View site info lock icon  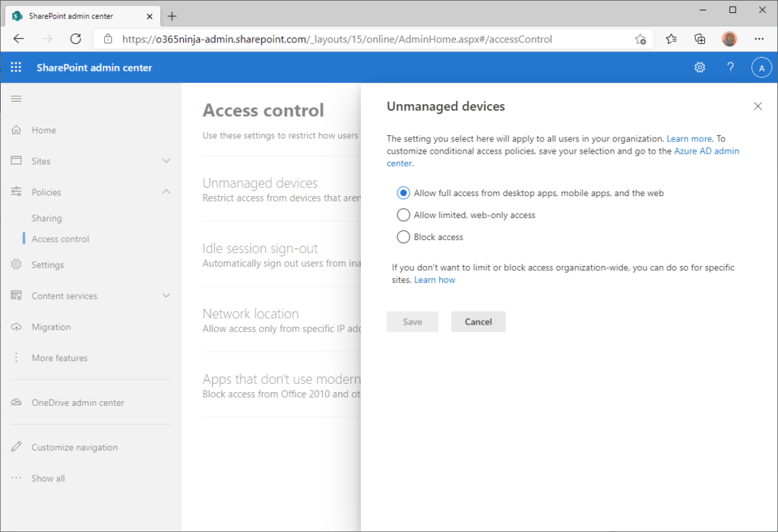coord(108,39)
